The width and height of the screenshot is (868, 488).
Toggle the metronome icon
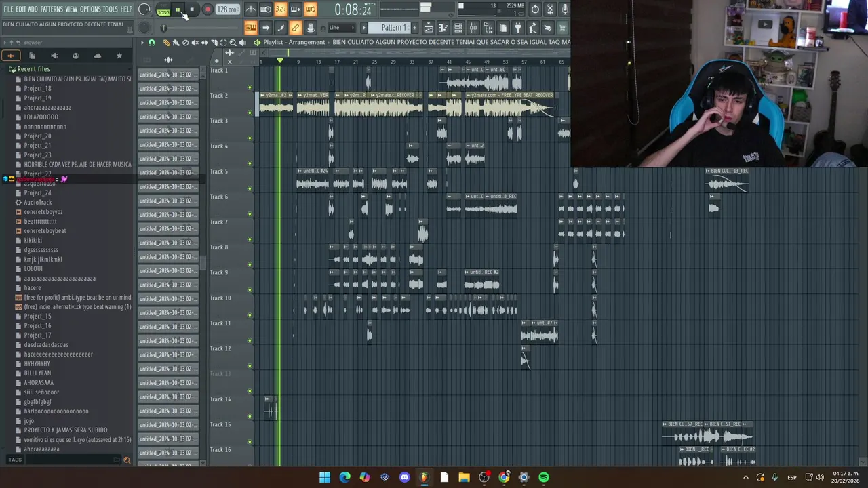(x=251, y=9)
